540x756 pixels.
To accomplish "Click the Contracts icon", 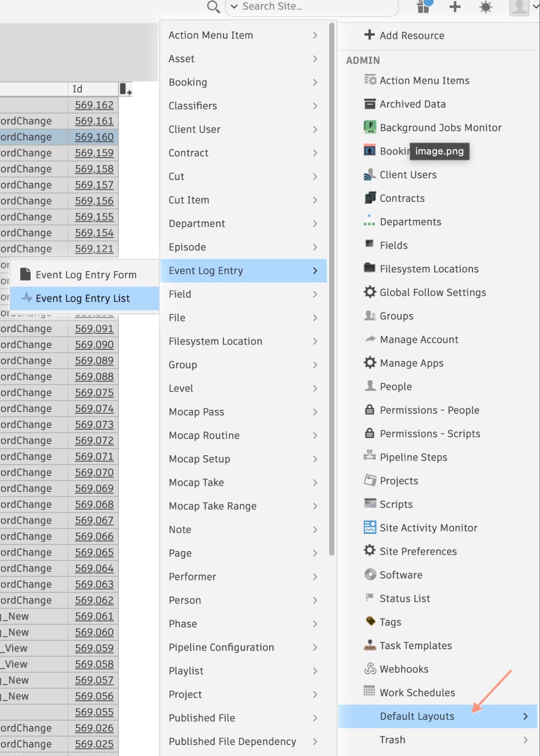I will (x=370, y=198).
